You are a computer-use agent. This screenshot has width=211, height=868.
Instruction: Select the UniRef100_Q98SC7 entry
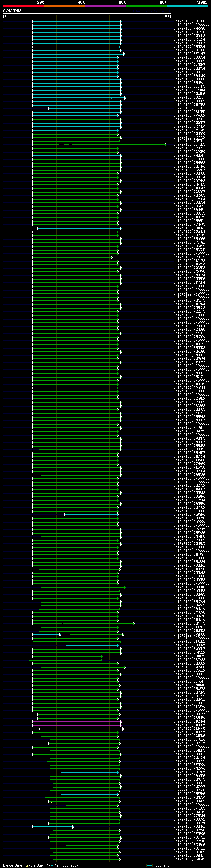click(x=190, y=192)
